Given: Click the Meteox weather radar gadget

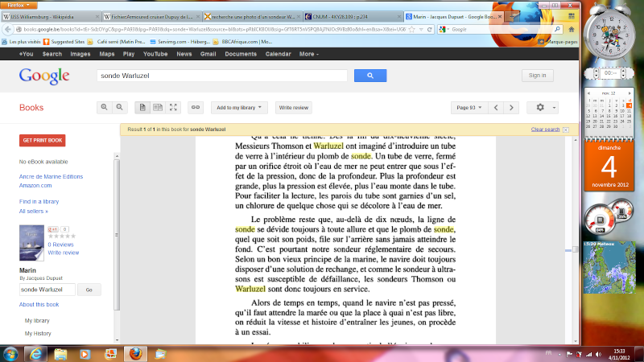Looking at the screenshot, I should point(609,268).
